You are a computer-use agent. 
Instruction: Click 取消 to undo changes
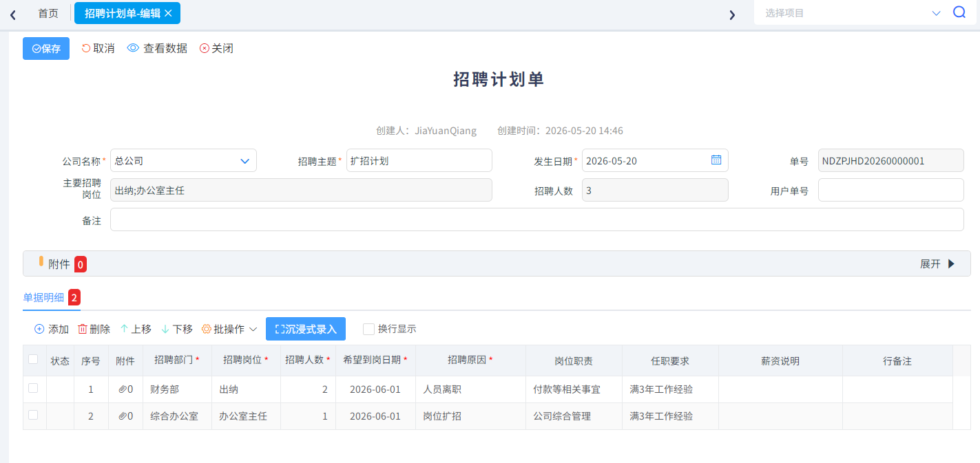coord(98,48)
